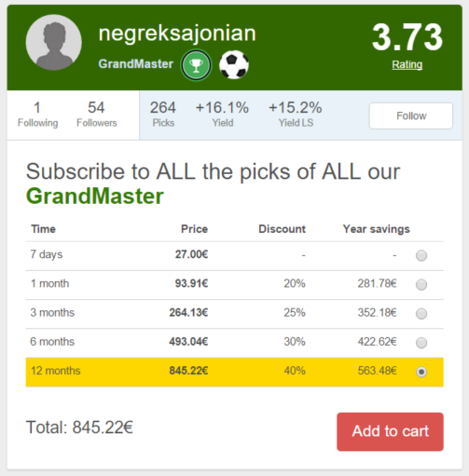Choose the 3 months radio option

(421, 314)
